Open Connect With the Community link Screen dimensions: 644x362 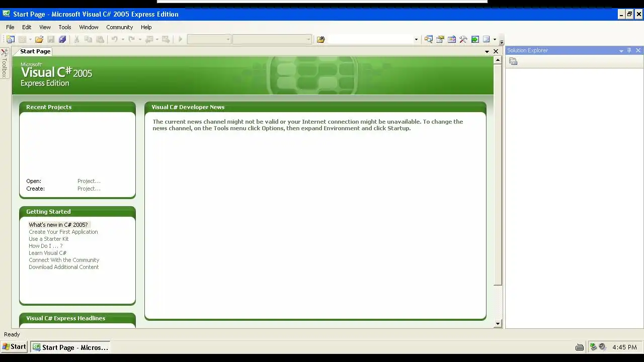click(x=64, y=260)
